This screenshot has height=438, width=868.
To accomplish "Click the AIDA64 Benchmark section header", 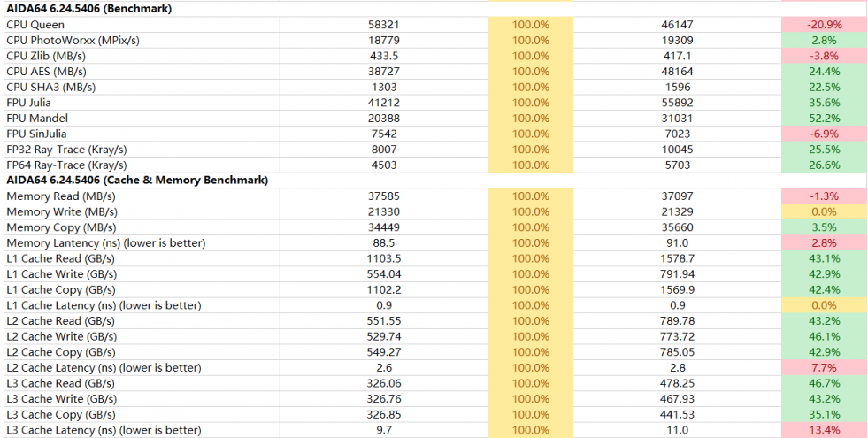I will coord(88,9).
